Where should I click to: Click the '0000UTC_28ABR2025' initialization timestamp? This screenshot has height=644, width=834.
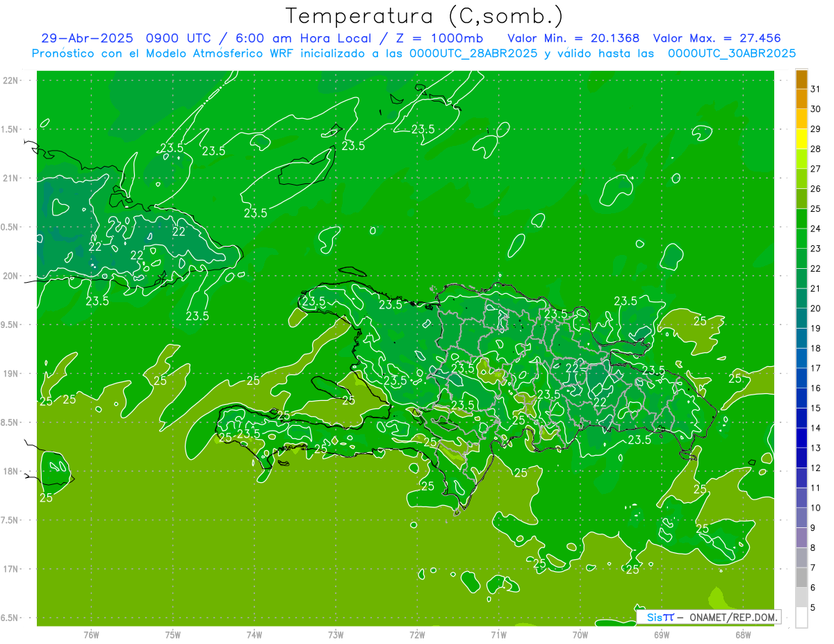[473, 53]
